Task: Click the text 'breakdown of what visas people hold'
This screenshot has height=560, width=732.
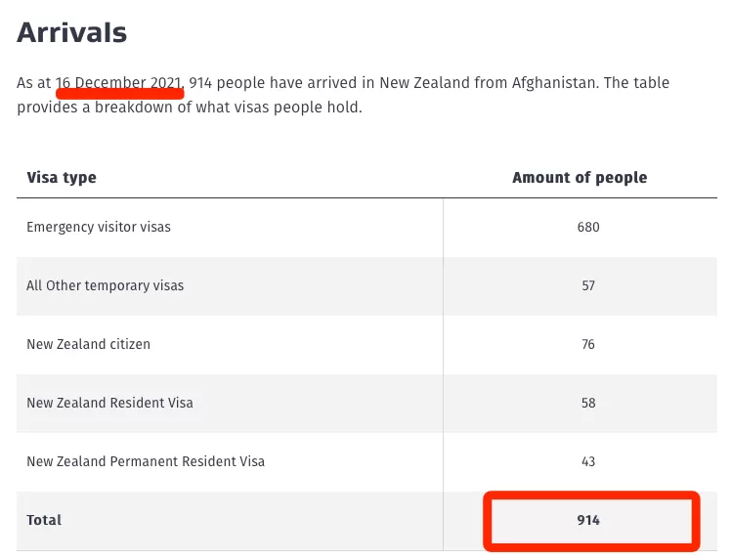Action: (229, 108)
